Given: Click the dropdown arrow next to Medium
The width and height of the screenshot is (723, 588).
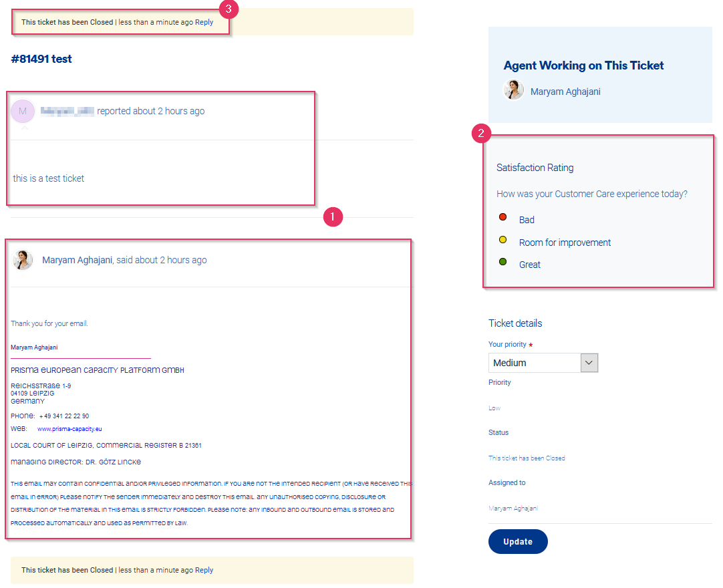Looking at the screenshot, I should (589, 363).
